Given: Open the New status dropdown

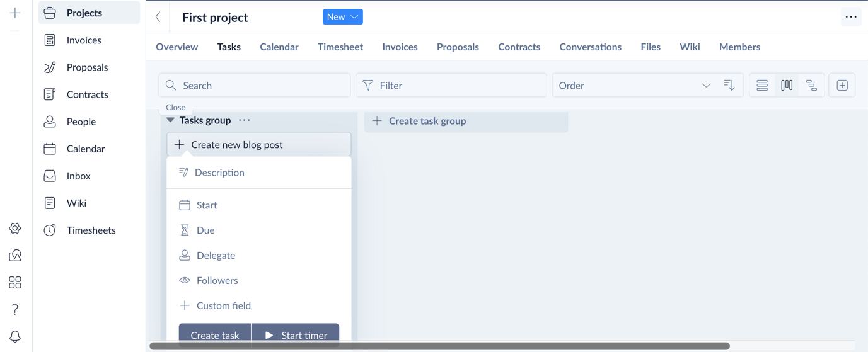Looking at the screenshot, I should 342,17.
